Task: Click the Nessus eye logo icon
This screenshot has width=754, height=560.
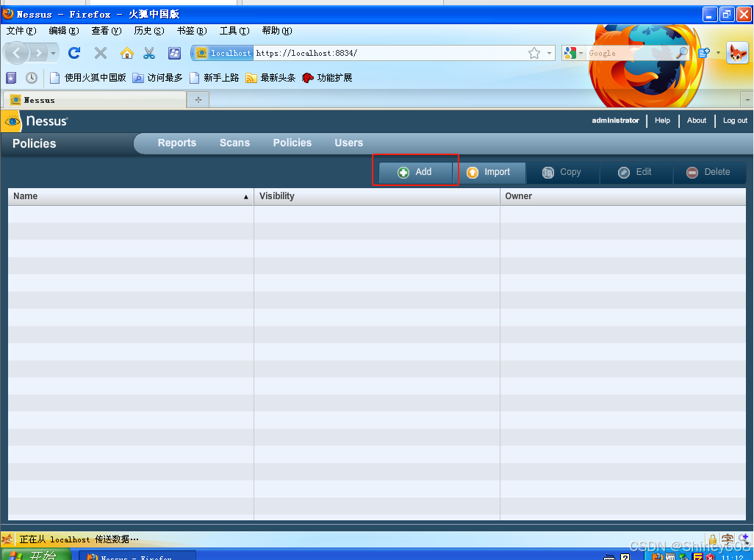Action: (12, 121)
